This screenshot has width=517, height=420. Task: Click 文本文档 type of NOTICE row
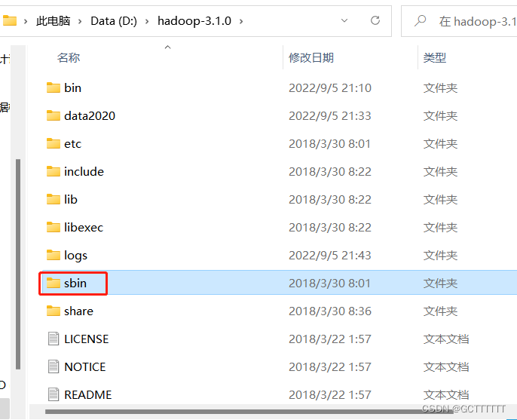coord(446,367)
